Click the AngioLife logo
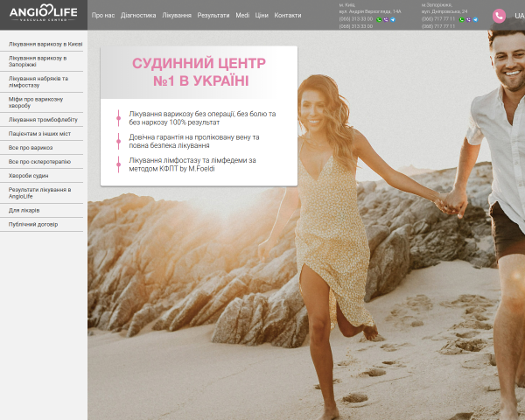This screenshot has height=420, width=525. [x=44, y=13]
